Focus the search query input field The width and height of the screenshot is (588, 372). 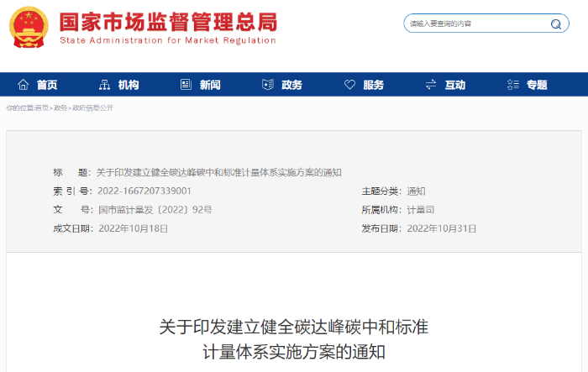click(x=475, y=24)
